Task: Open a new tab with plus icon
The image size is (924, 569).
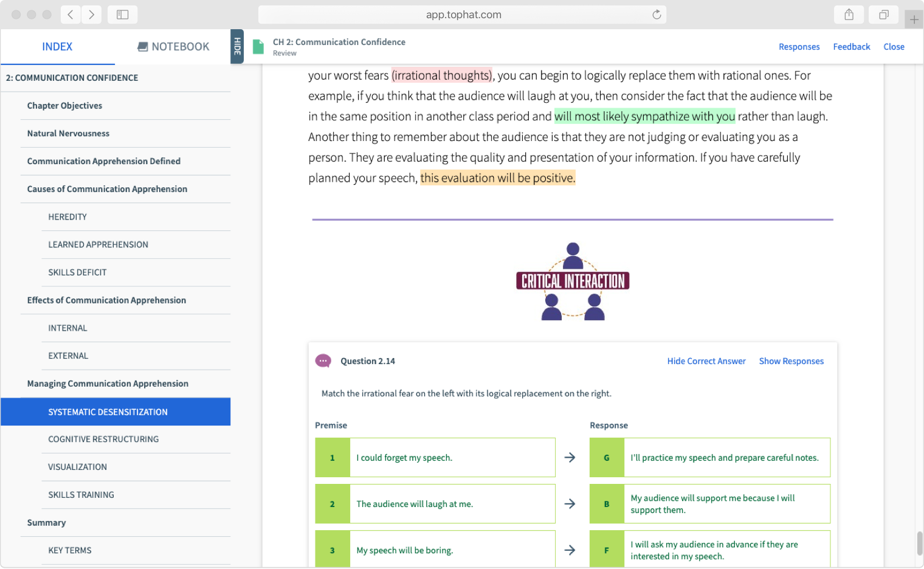Action: click(914, 19)
